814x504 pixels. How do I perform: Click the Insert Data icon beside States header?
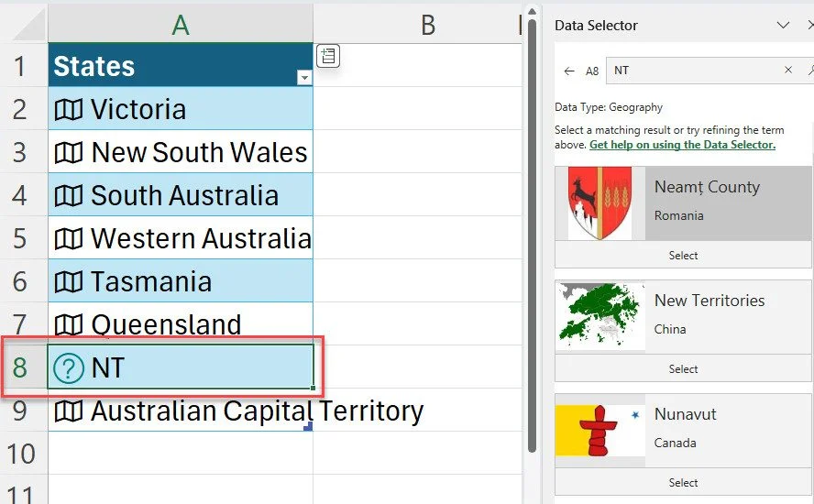[x=328, y=56]
